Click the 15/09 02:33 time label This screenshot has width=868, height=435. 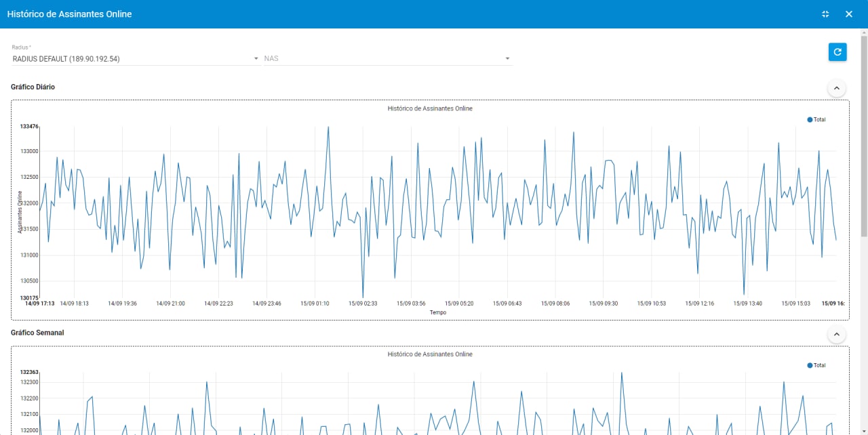click(x=363, y=304)
